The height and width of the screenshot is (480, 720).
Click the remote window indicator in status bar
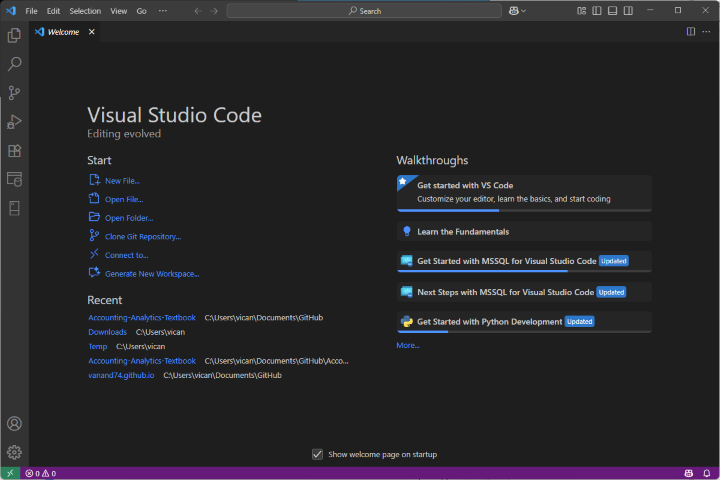[x=10, y=473]
